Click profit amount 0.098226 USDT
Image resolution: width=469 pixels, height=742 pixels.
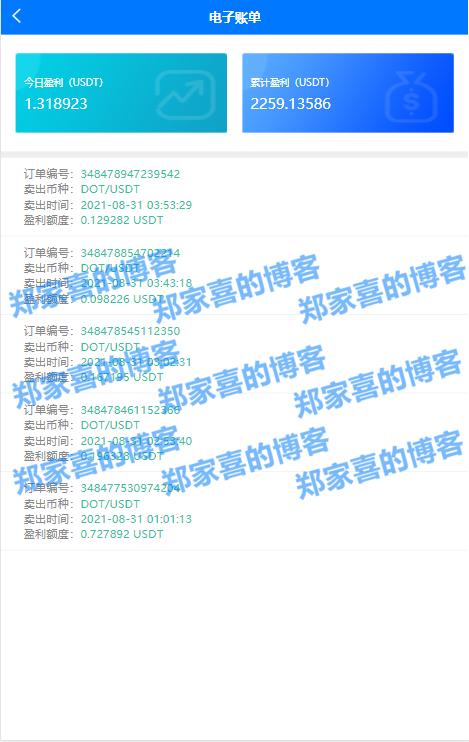pos(122,299)
